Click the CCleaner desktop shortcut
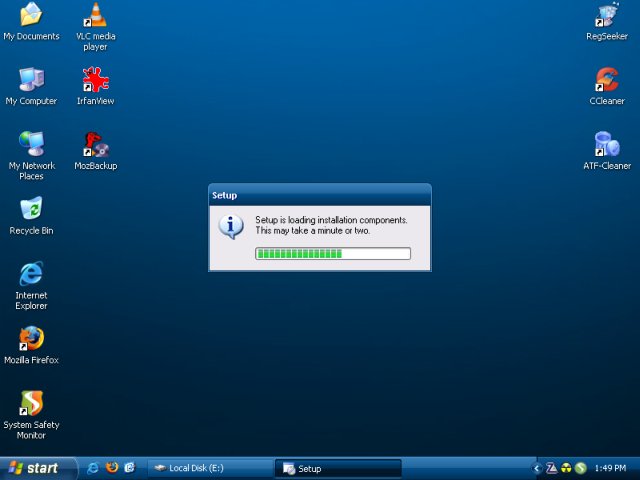 pyautogui.click(x=606, y=80)
